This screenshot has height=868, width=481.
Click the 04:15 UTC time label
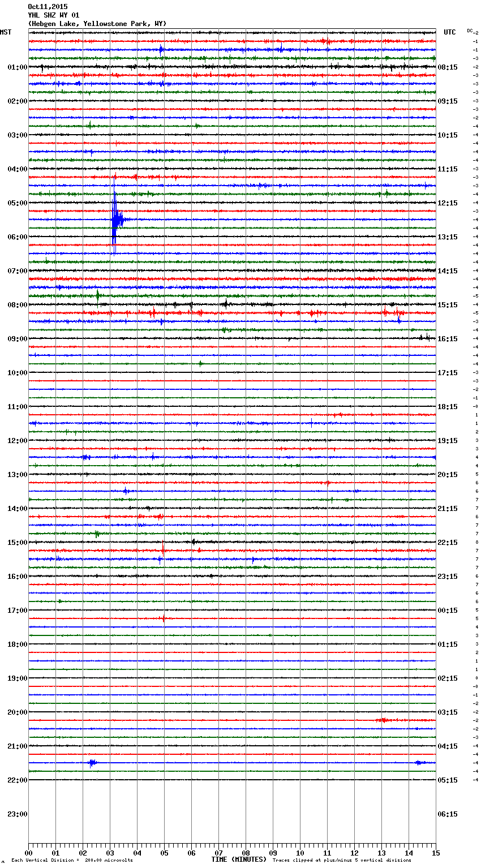pos(448,746)
